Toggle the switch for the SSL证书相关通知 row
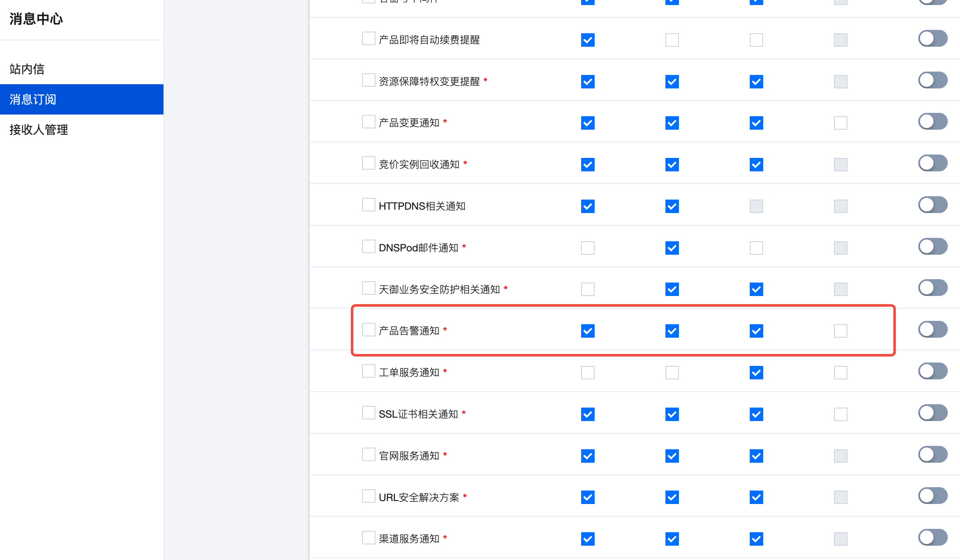The width and height of the screenshot is (960, 560). coord(933,413)
